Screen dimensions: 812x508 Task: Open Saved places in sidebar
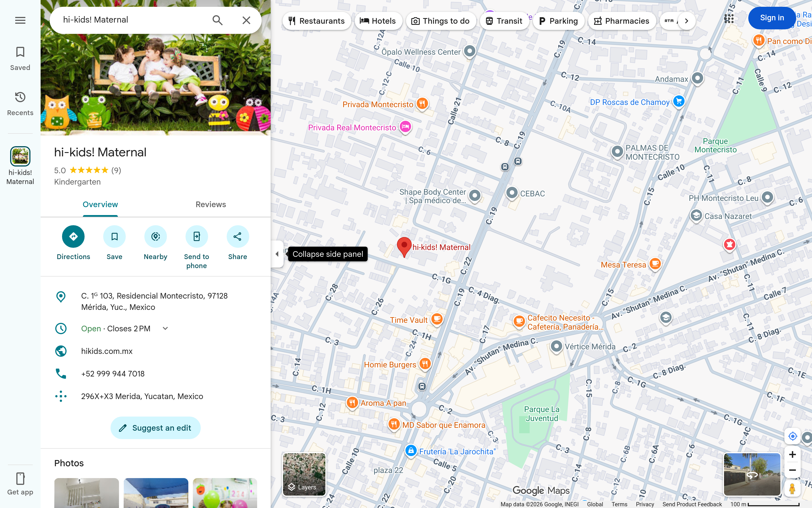[x=20, y=58]
